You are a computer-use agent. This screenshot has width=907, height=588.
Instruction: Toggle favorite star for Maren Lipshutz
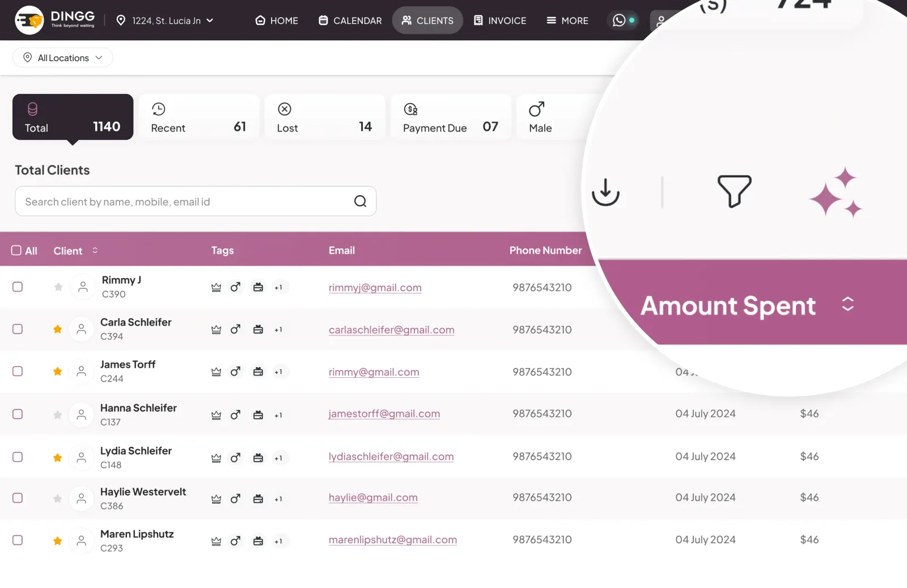57,541
